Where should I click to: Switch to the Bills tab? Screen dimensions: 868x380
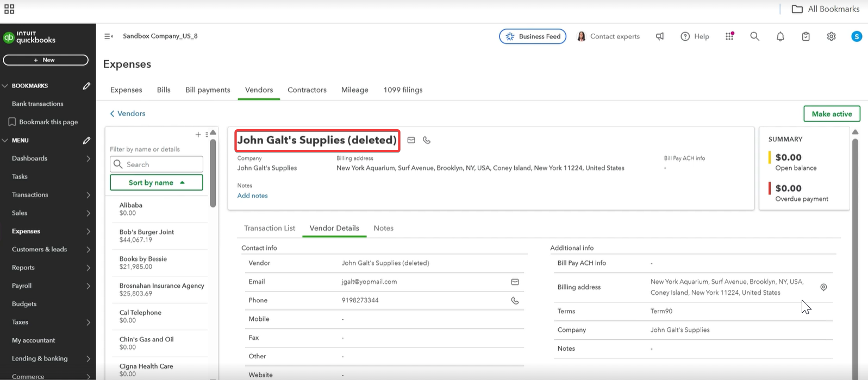click(164, 90)
